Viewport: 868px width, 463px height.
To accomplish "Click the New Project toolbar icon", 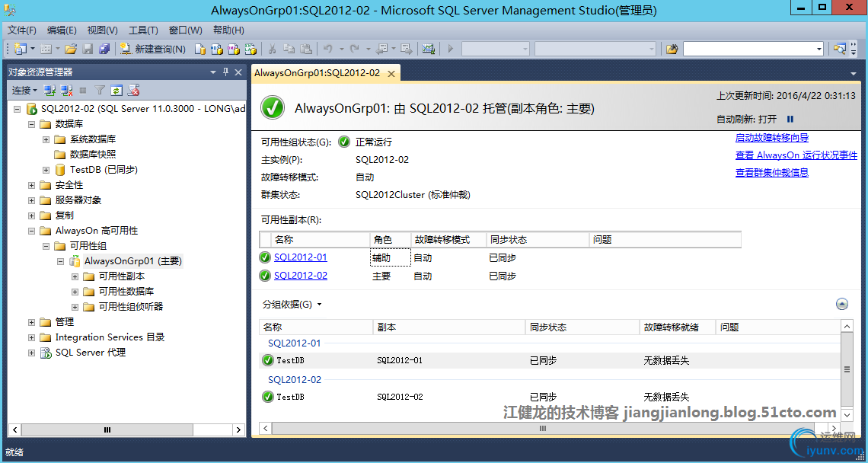I will tap(21, 49).
